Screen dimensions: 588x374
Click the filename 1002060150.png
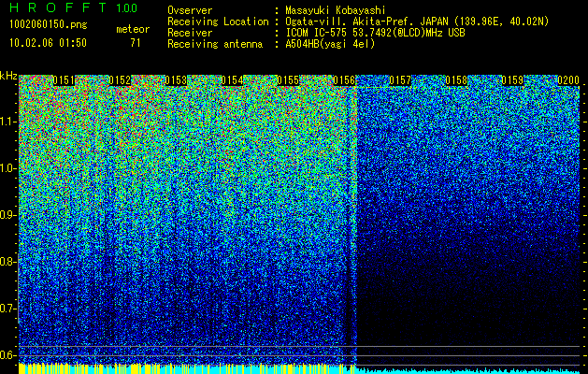pyautogui.click(x=49, y=25)
